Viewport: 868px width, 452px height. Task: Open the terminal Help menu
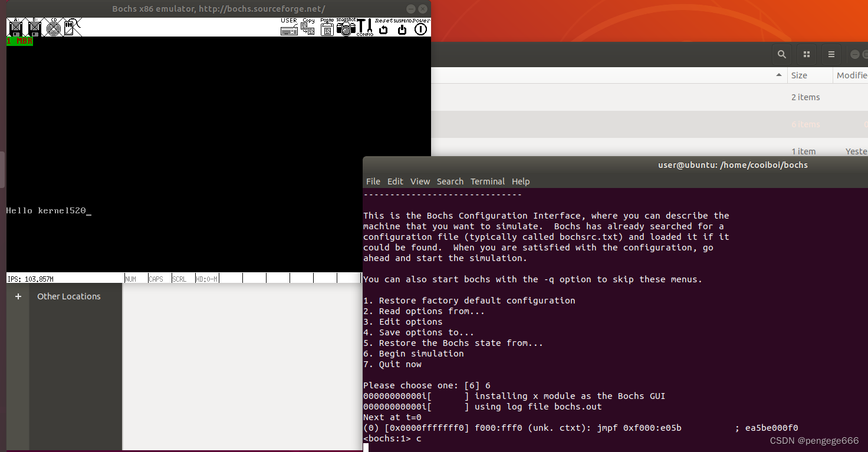pos(521,182)
